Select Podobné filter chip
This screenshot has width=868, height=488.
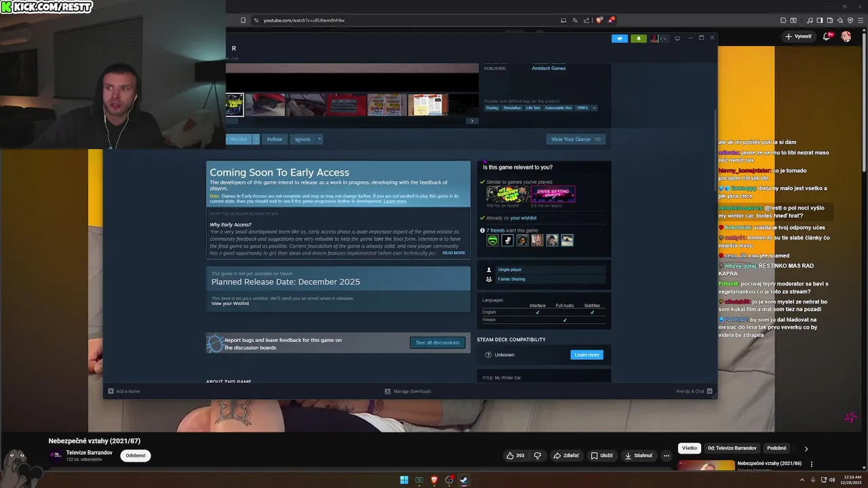click(x=776, y=448)
